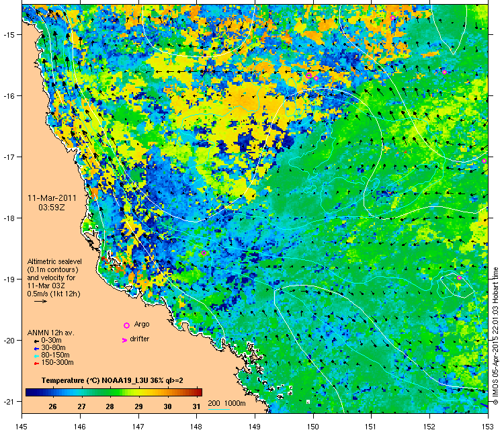Image resolution: width=504 pixels, height=430 pixels.
Task: Select the Argo float marker at the 153E edge near 17S
Action: (485, 161)
